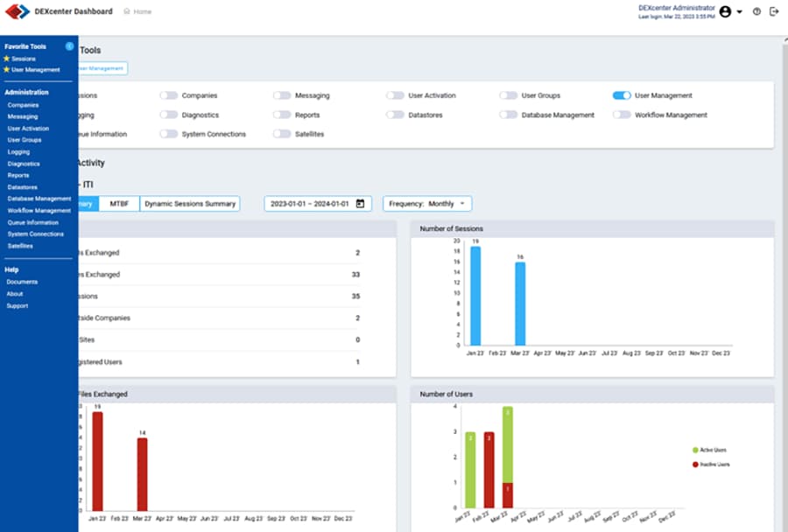Screen dimensions: 788x532
Task: Open the Frequency Monthly dropdown
Action: [427, 204]
